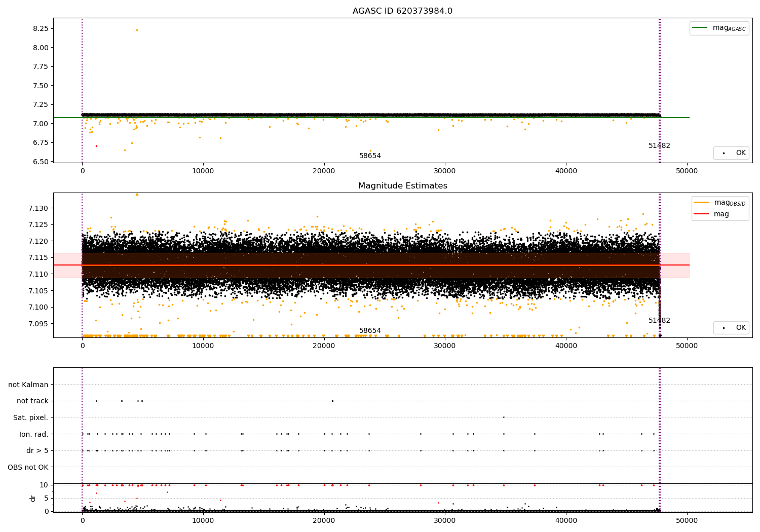Image resolution: width=760 pixels, height=532 pixels.
Task: Click the 'OBS not OK' row label
Action: [x=28, y=467]
